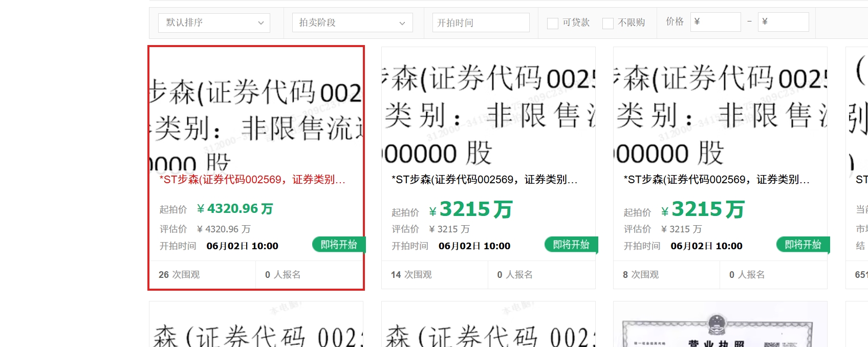Click ¥3215万 starting price in 8次围观 card
This screenshot has height=347, width=868.
click(x=703, y=209)
